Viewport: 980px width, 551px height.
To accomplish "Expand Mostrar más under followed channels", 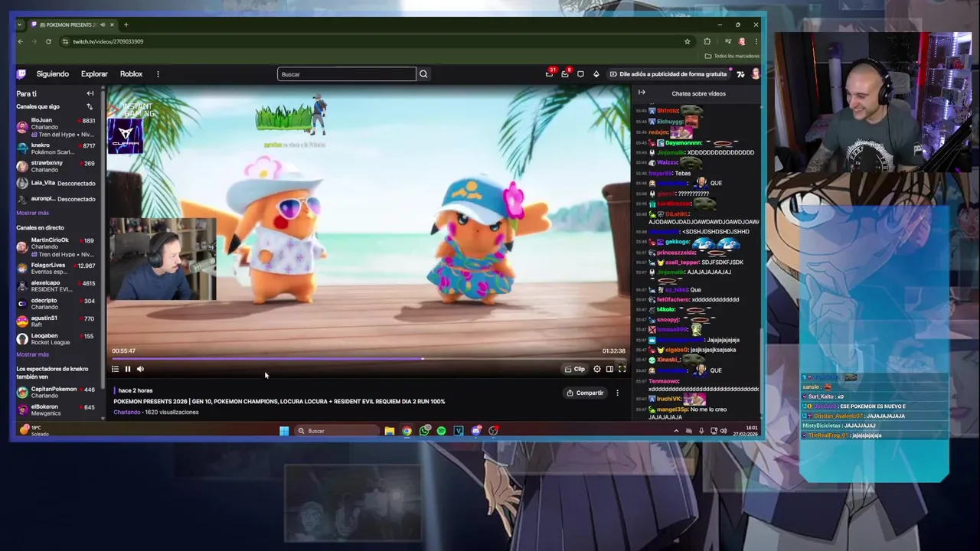I will point(32,213).
